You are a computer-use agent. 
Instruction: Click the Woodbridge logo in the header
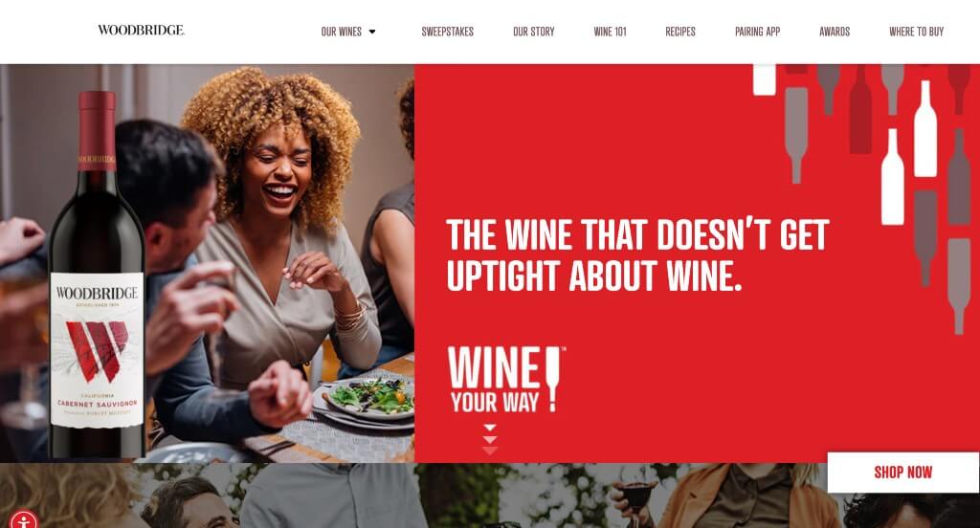(x=142, y=30)
